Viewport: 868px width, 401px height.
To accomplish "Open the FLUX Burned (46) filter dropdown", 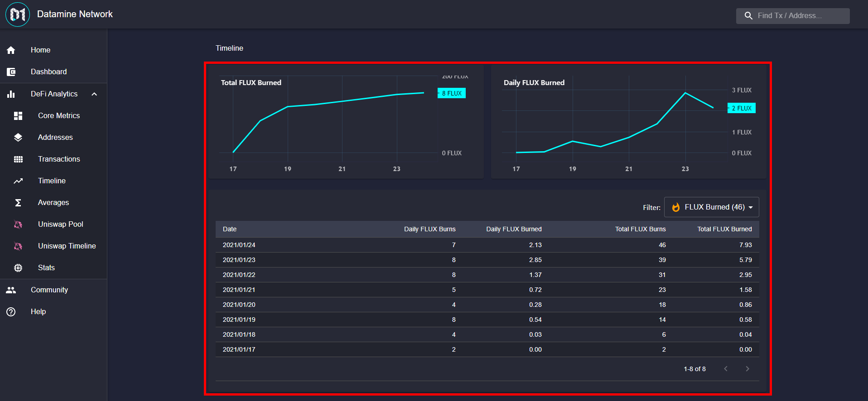I will 711,207.
